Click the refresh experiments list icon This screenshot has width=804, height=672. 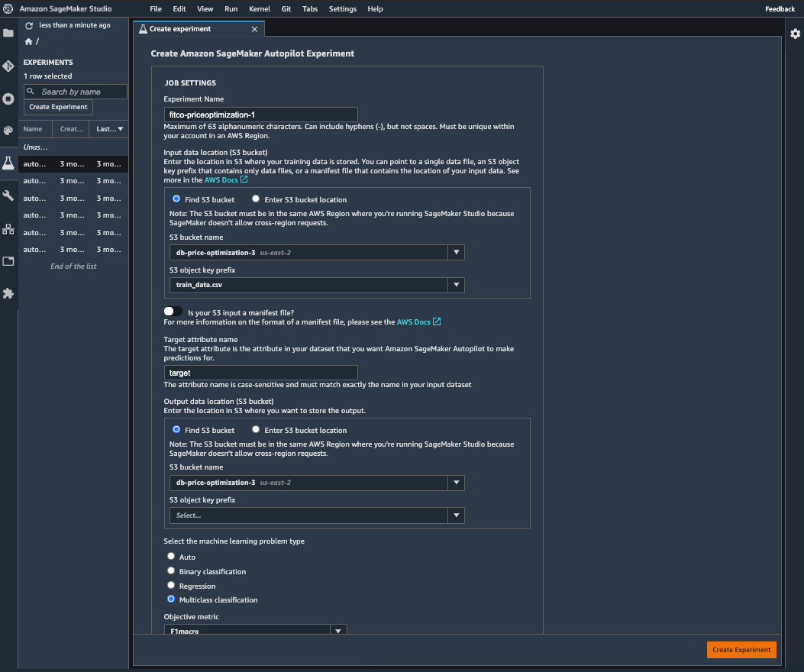point(29,26)
